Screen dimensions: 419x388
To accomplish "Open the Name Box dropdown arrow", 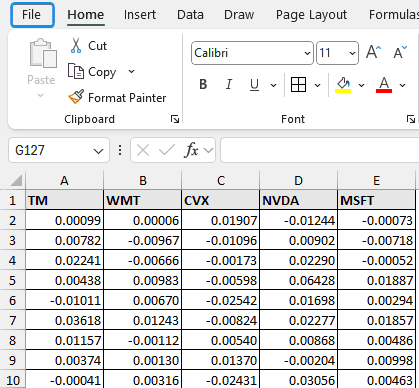I will [99, 151].
